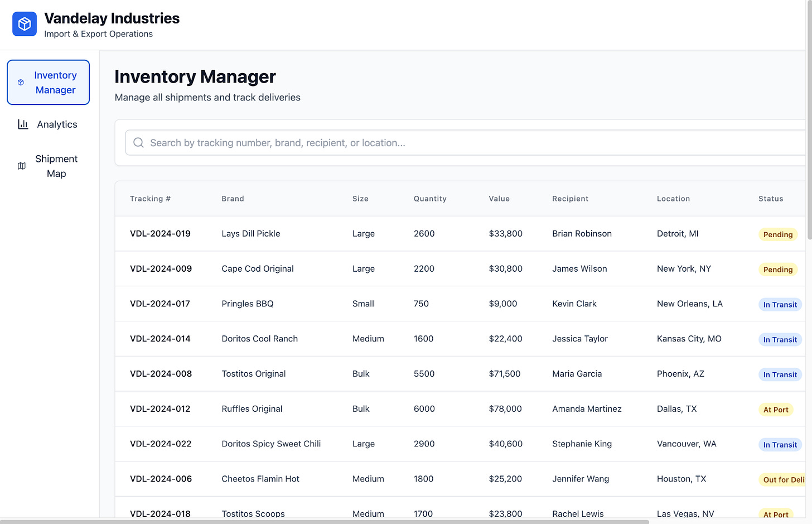Image resolution: width=812 pixels, height=524 pixels.
Task: Click In Transit badge for Maria Garcia
Action: (x=780, y=375)
